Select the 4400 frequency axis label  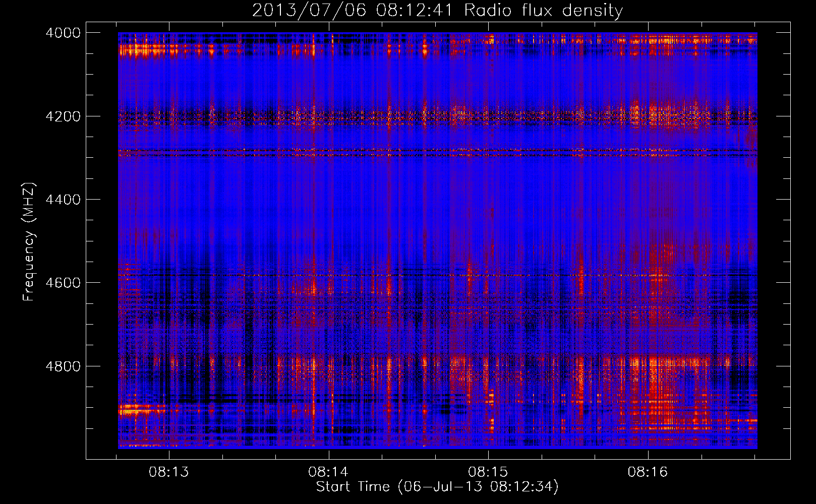coord(63,200)
